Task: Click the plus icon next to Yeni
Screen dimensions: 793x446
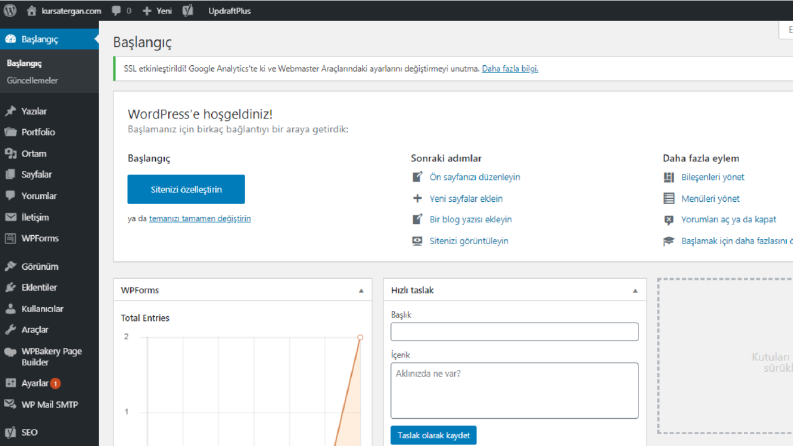Action: [x=147, y=11]
